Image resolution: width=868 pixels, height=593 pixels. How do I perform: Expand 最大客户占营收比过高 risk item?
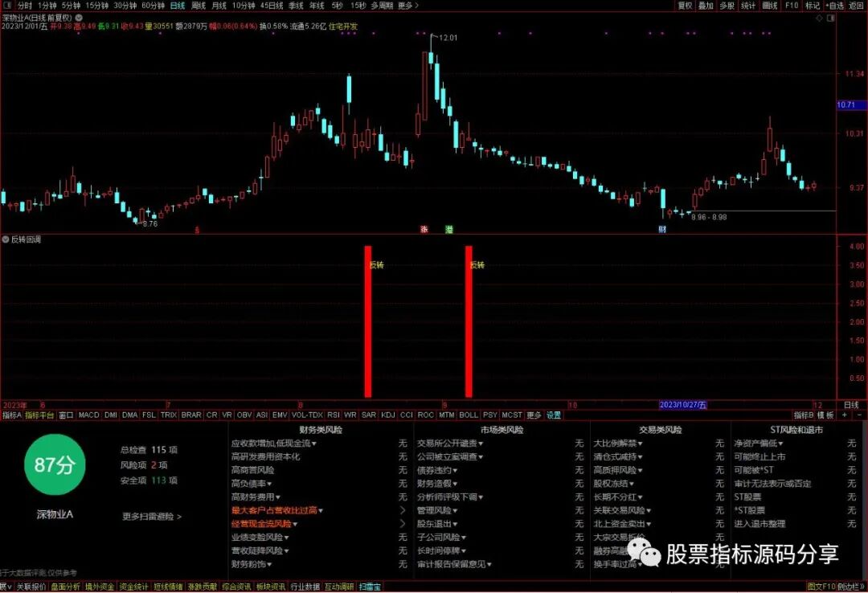tap(276, 510)
